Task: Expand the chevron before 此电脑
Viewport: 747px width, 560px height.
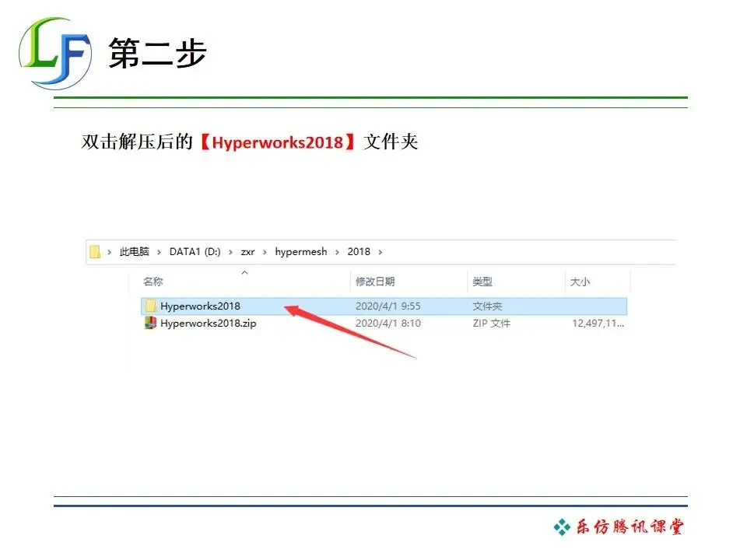Action: 110,252
